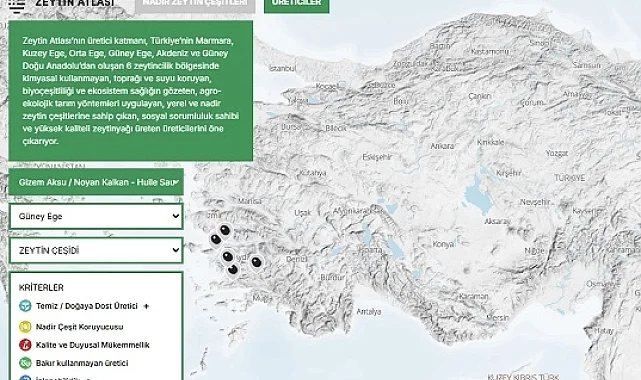Click the Zeytin Atlası description paragraph in green box
This screenshot has height=380, width=641.
[x=131, y=91]
